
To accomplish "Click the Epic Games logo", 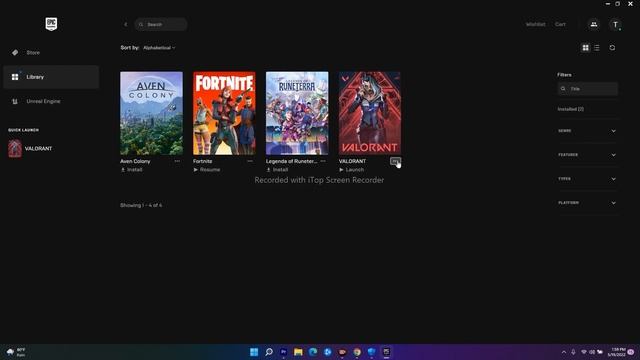I will (51, 24).
